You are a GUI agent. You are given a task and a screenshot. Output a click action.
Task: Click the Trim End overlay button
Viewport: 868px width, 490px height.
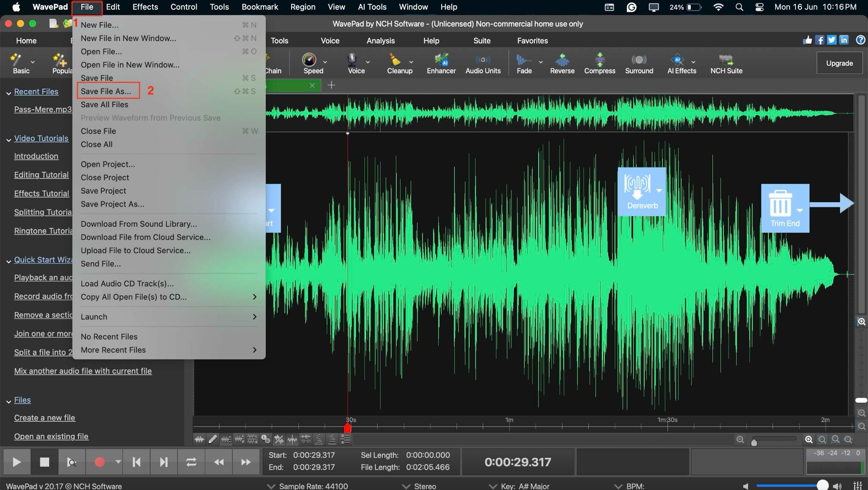click(785, 208)
